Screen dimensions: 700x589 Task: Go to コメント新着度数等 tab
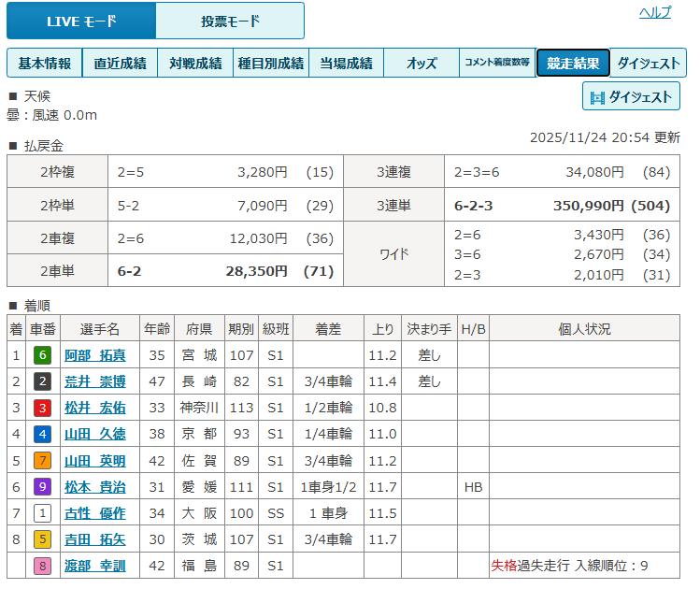click(497, 64)
